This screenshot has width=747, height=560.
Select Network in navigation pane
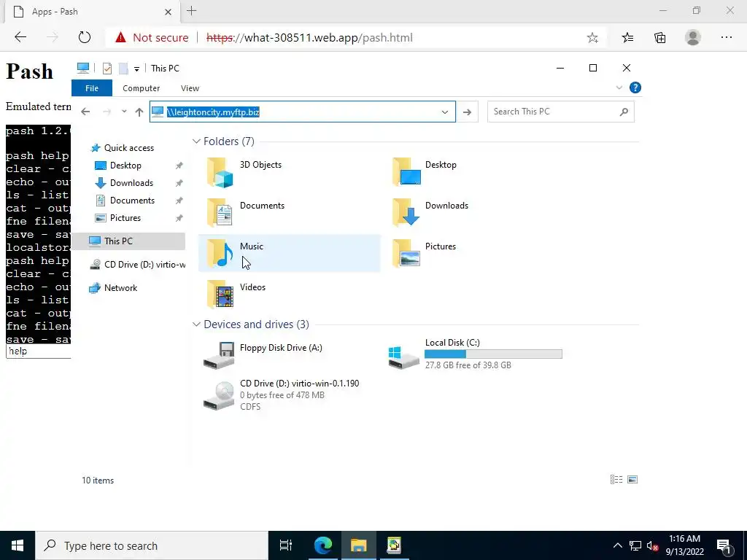pos(120,287)
